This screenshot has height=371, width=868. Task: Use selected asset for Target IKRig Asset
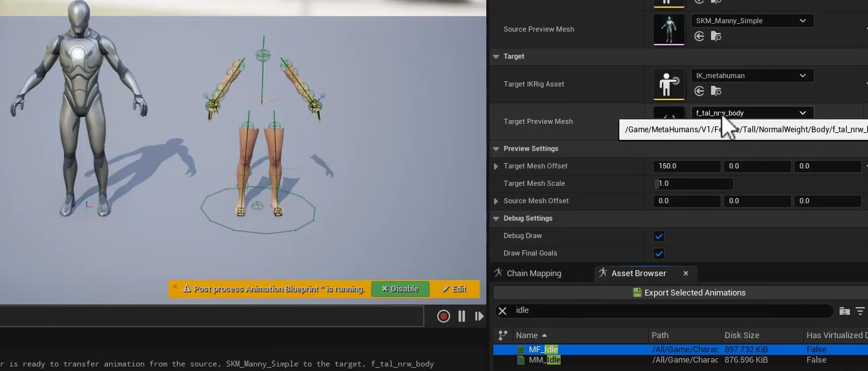tap(699, 92)
